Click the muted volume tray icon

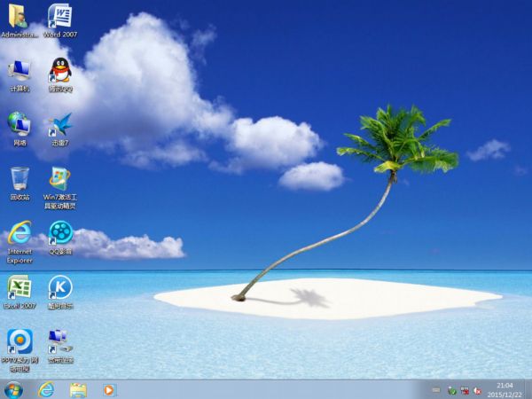coord(479,390)
